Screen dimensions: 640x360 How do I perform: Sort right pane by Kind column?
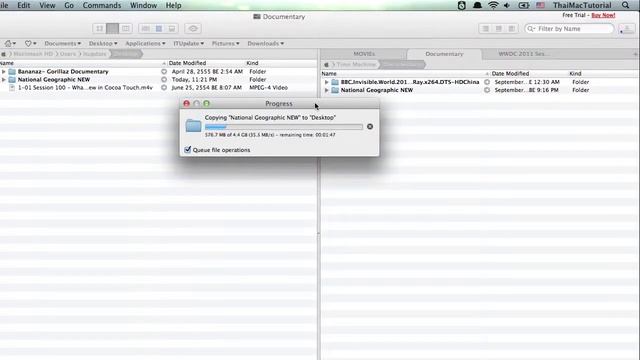[x=575, y=74]
